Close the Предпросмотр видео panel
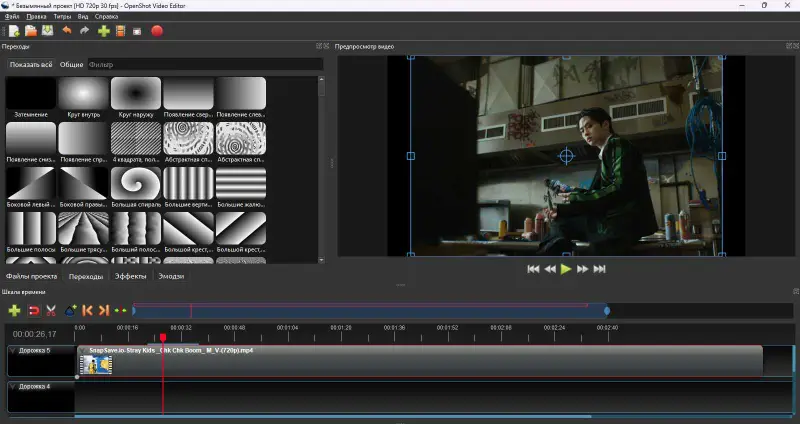The image size is (800, 424). [x=796, y=46]
